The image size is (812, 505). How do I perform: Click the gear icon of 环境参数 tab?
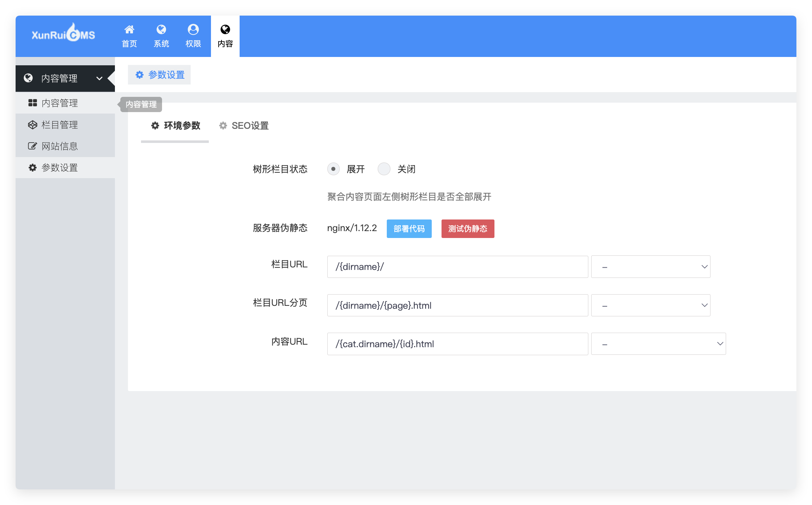(155, 126)
